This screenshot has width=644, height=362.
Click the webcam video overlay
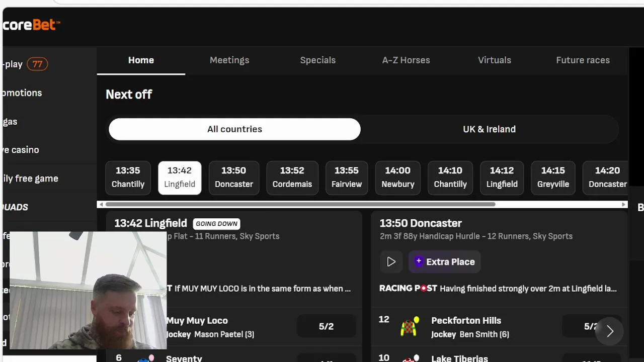[88, 290]
